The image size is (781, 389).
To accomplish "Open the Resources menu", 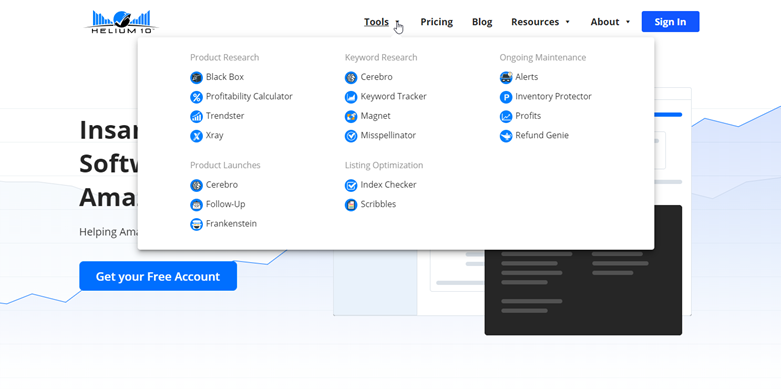I will tap(535, 22).
